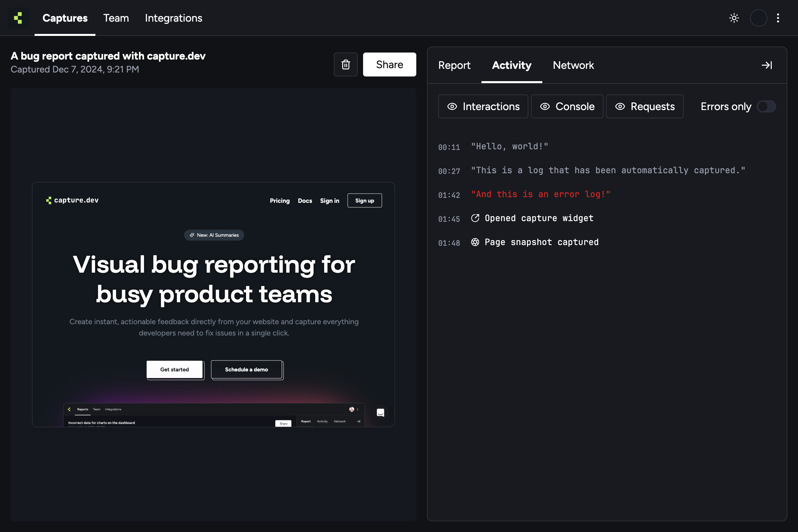Screen dimensions: 798x532
Task: Select the "automatically captured" log entry
Action: coord(608,170)
